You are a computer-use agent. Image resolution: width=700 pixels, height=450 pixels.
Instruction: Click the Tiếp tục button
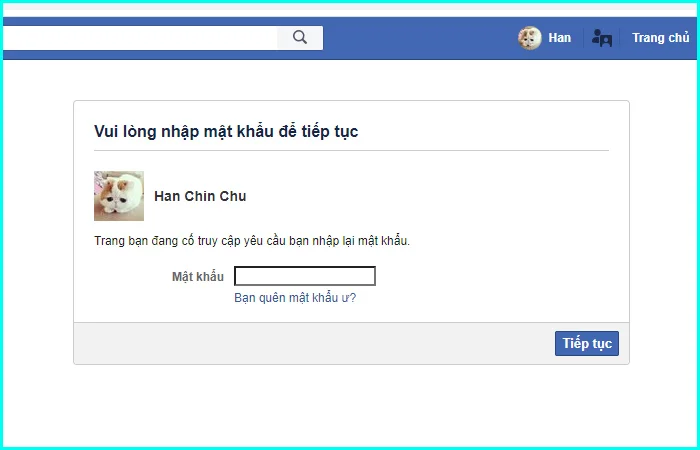pos(587,343)
